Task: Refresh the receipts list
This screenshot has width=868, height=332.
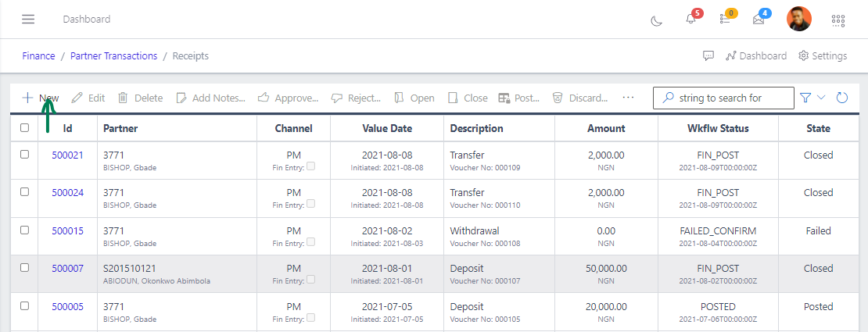Action: click(842, 98)
